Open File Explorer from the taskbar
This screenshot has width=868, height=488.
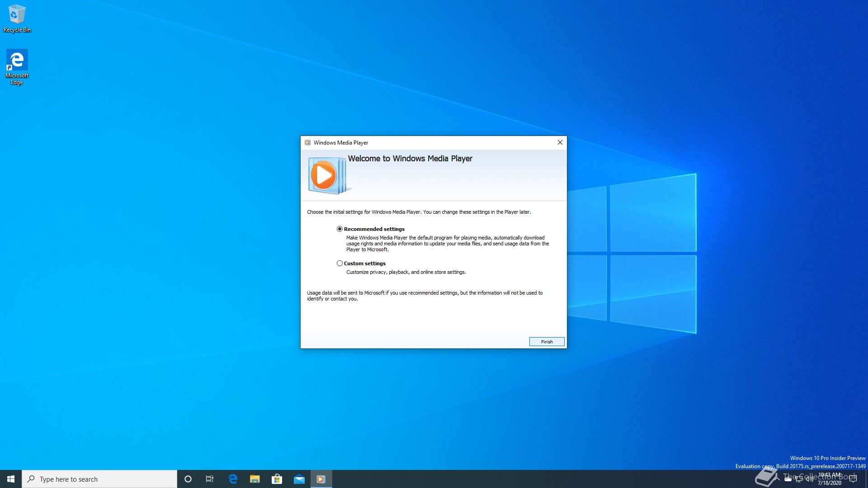pyautogui.click(x=255, y=479)
